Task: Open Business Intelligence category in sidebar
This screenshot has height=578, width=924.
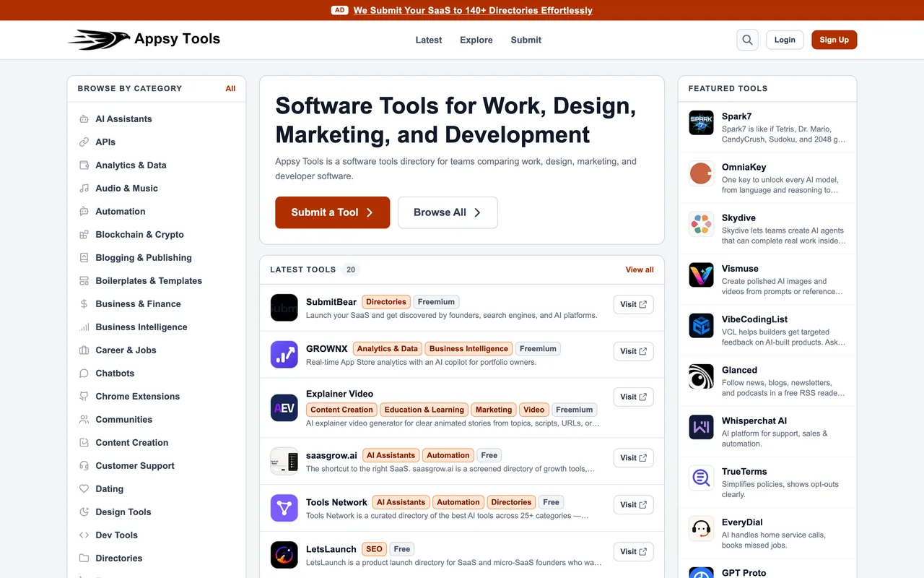Action: pos(141,327)
